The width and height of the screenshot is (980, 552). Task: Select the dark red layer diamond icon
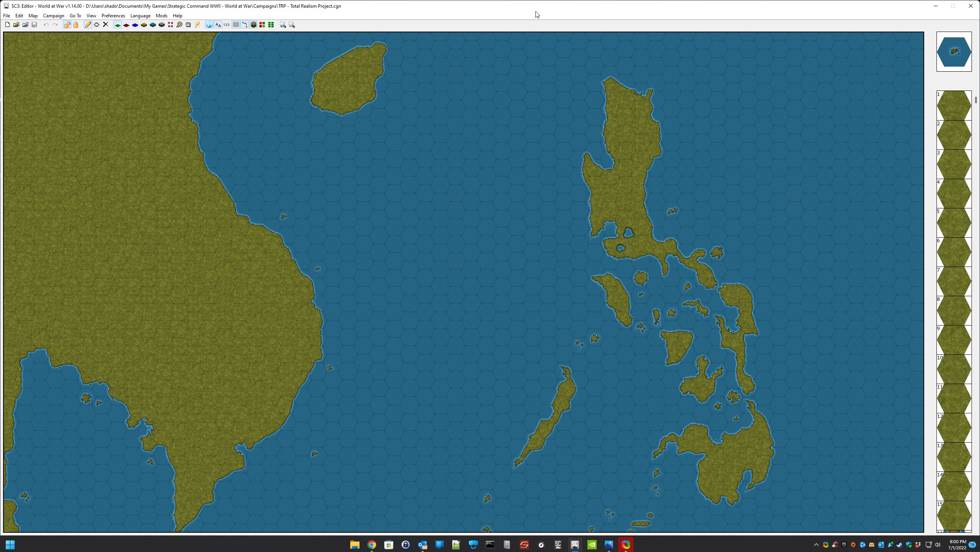126,25
